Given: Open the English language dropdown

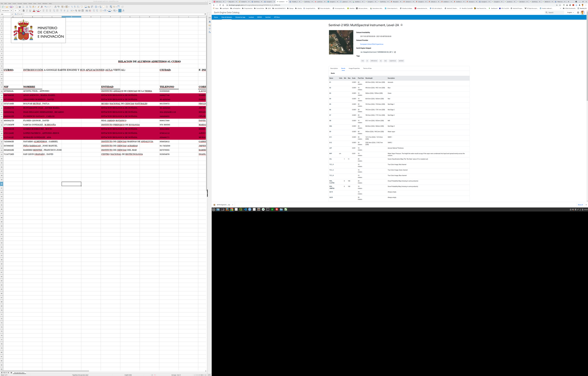Looking at the screenshot, I should pyautogui.click(x=570, y=13).
